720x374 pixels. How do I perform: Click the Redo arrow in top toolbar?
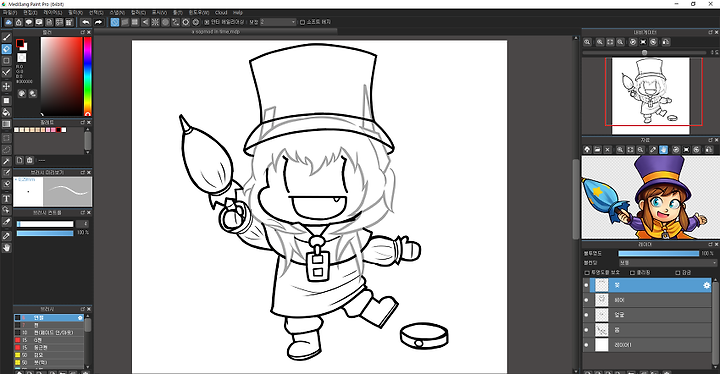click(x=98, y=22)
